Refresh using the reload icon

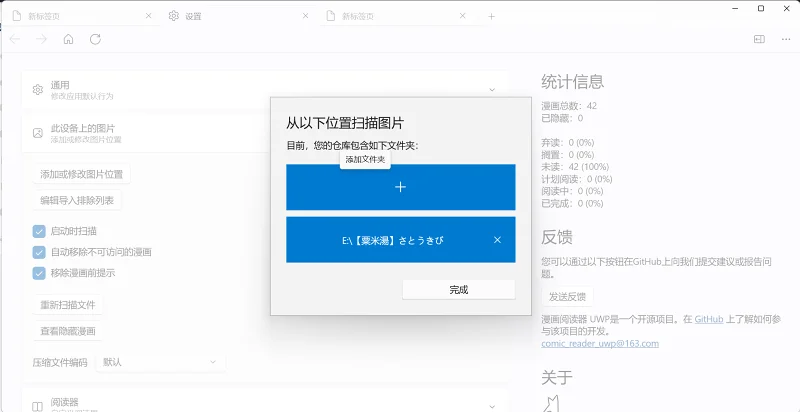[x=95, y=39]
